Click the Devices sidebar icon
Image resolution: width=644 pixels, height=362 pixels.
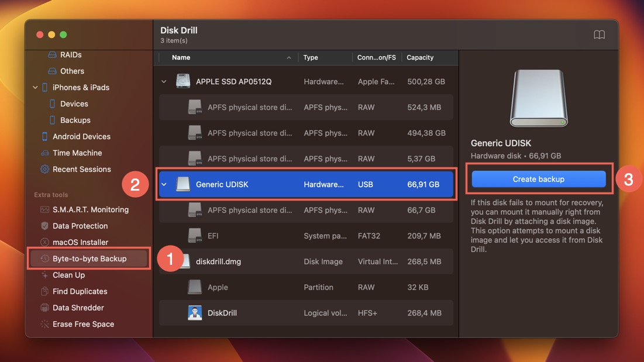52,104
